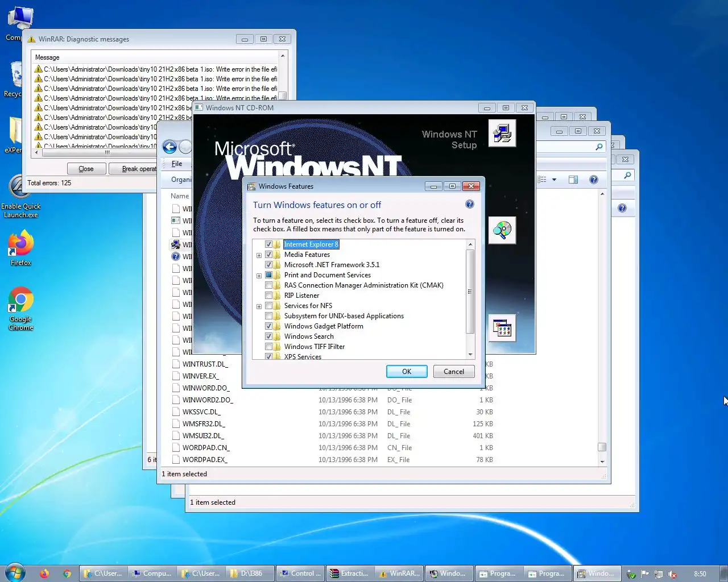Click the preview pane icon in Explorer toolbar
Image resolution: width=728 pixels, height=582 pixels.
573,180
